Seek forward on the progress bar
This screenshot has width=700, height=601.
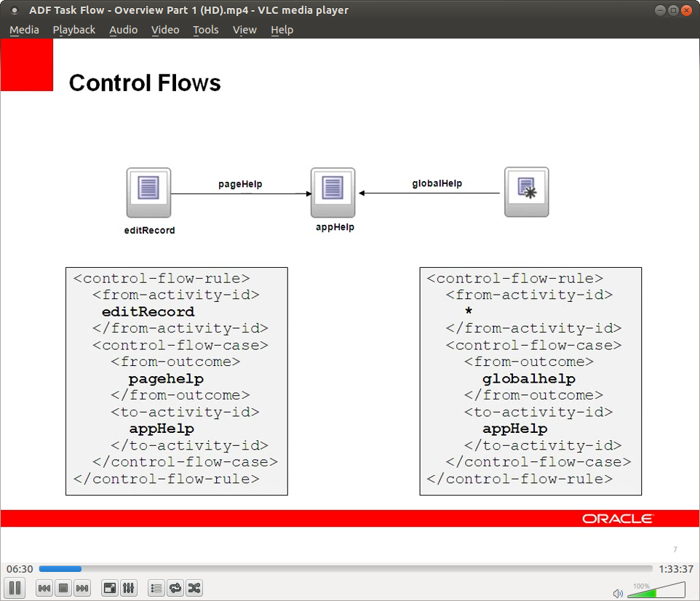click(291, 568)
